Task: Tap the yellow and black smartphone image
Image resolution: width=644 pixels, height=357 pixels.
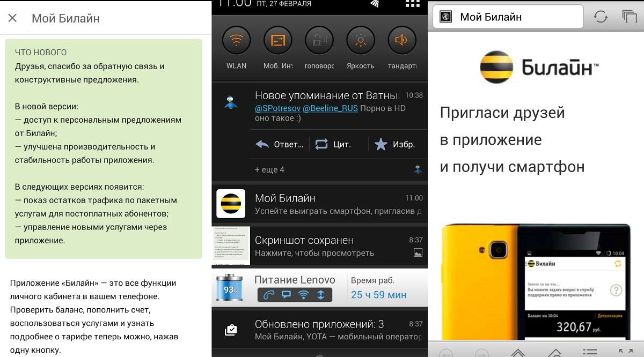Action: coord(536,282)
